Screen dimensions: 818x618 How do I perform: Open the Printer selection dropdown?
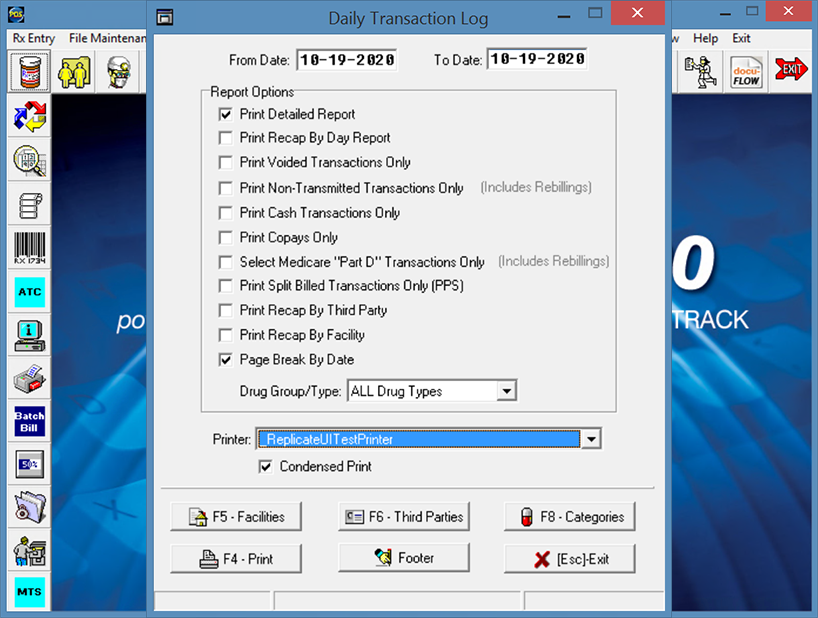point(591,439)
